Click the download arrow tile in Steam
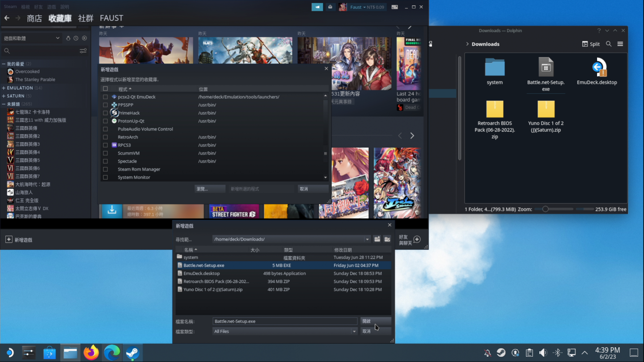Viewport: 644px width, 362px height. coord(112,210)
